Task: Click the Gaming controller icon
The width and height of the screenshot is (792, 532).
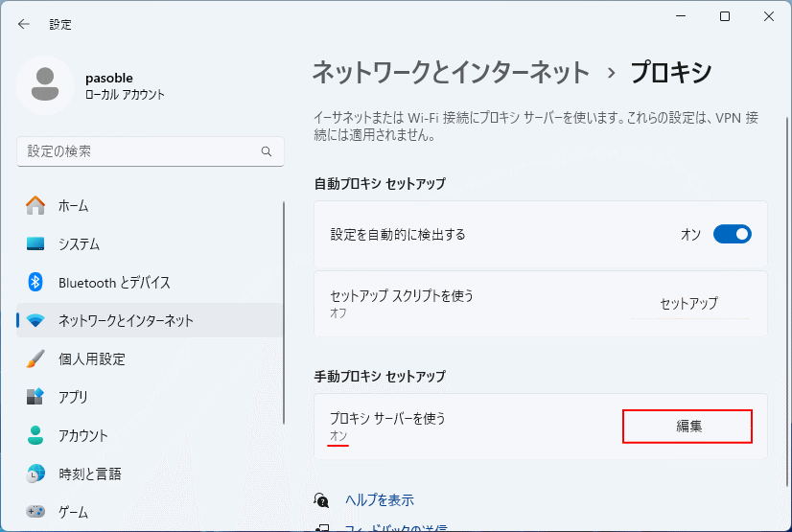Action: [x=35, y=512]
